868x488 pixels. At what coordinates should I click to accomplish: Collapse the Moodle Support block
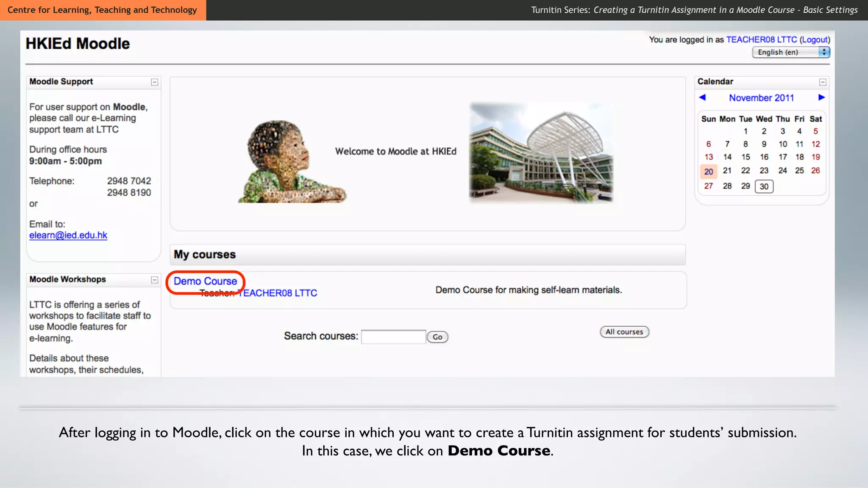pos(155,82)
